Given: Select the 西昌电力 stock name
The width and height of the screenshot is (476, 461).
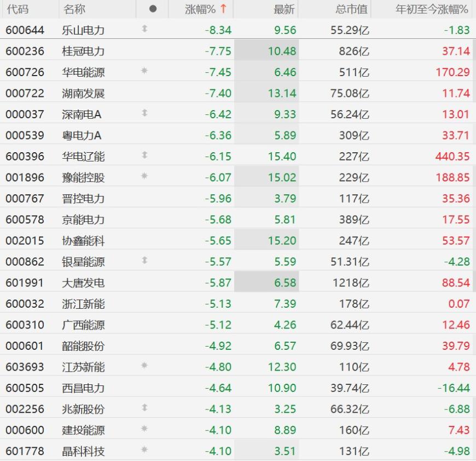Looking at the screenshot, I should pyautogui.click(x=83, y=388).
